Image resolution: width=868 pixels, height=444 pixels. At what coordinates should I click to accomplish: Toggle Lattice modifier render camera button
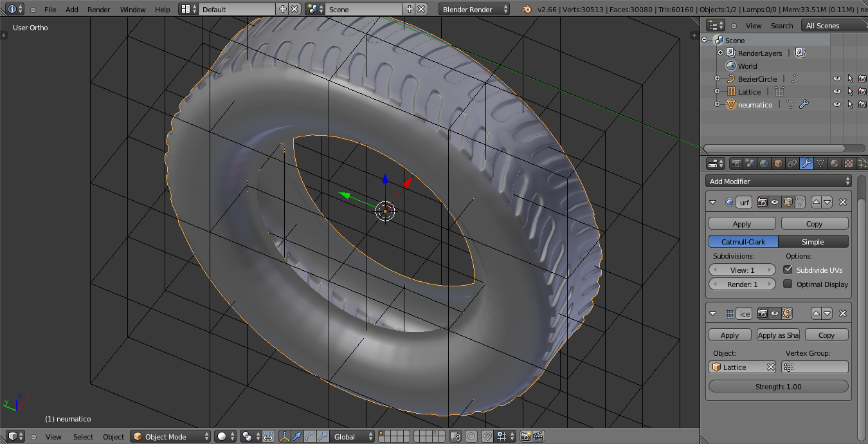coord(763,313)
